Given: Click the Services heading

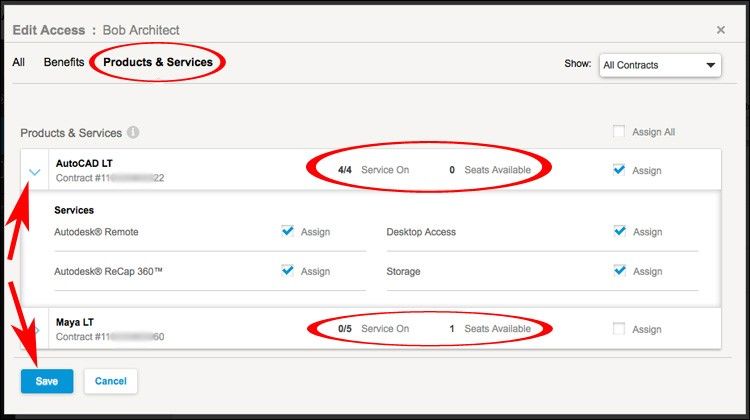Looking at the screenshot, I should [x=74, y=210].
